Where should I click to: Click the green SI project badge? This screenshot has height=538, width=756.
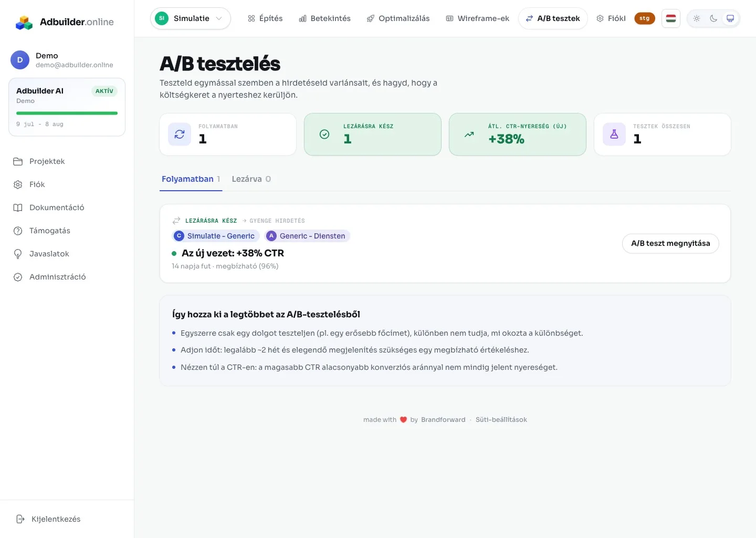(x=162, y=18)
